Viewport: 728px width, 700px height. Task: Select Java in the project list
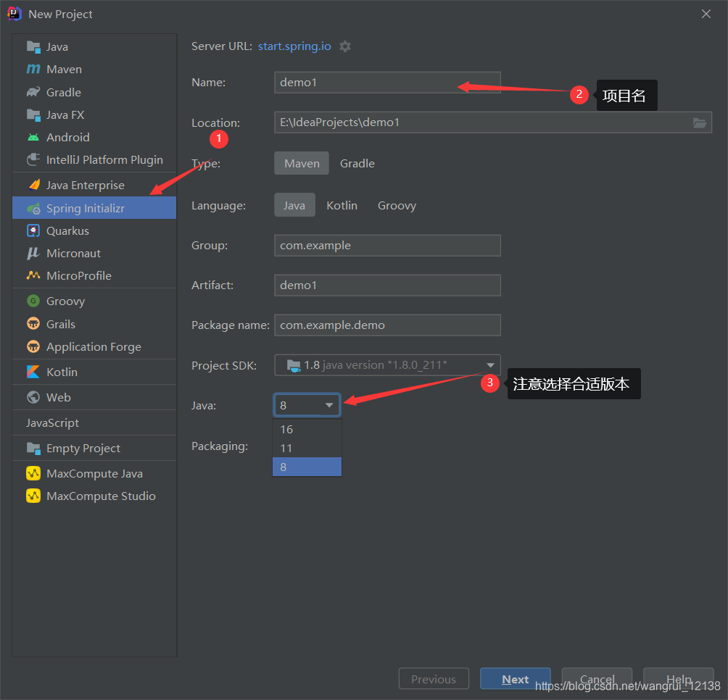94,47
